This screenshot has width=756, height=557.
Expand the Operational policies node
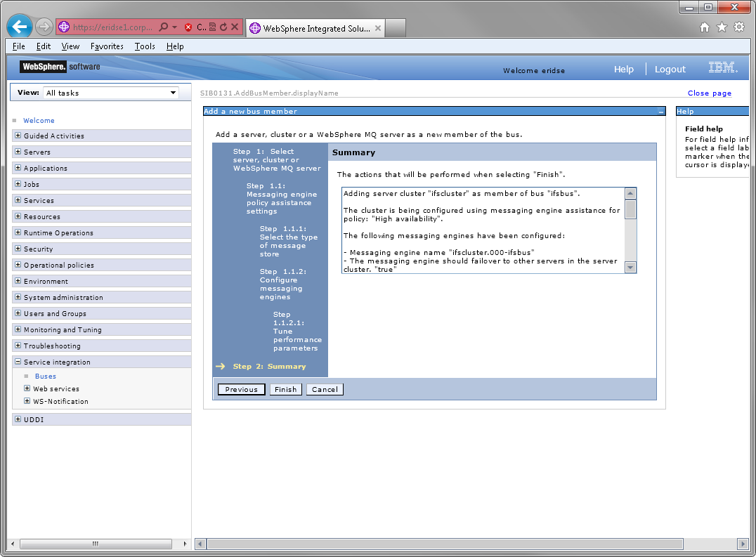click(x=18, y=265)
